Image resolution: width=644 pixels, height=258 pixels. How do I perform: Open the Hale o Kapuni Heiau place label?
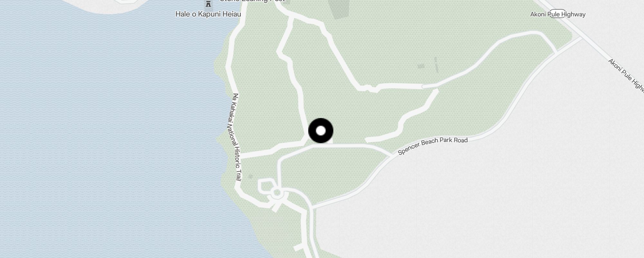click(x=208, y=14)
